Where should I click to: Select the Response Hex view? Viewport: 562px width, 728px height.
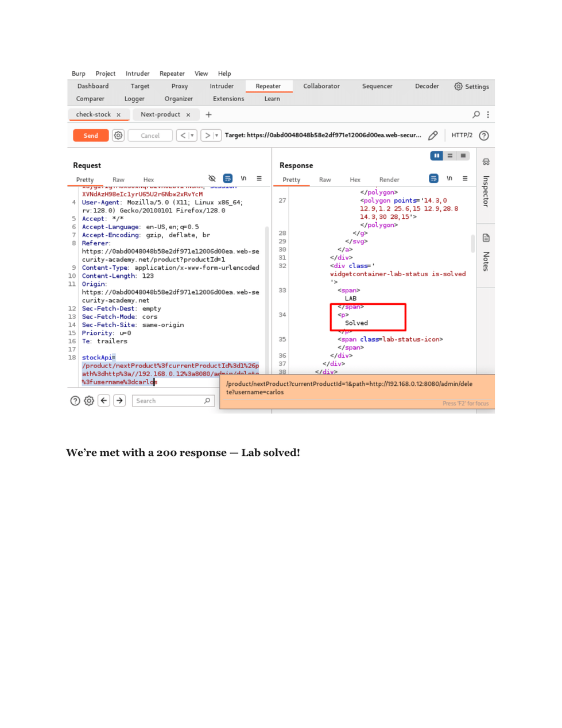point(355,180)
